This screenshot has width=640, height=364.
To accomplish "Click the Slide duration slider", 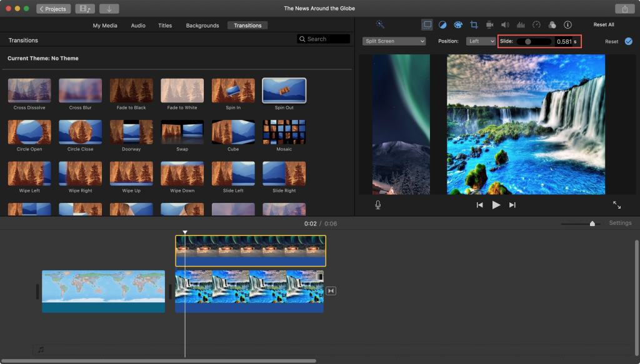I will (529, 41).
